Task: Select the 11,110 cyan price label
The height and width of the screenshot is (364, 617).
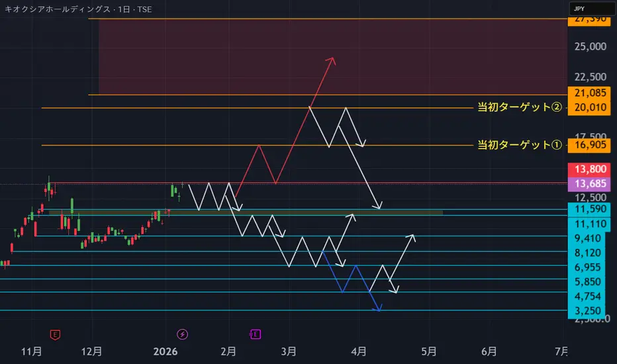Action: pyautogui.click(x=589, y=224)
